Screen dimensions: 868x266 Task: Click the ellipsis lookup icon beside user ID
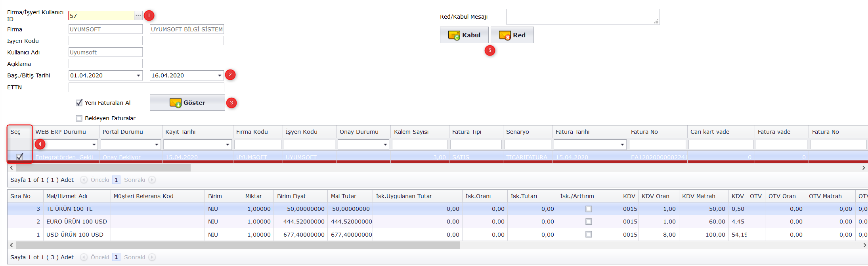(138, 15)
